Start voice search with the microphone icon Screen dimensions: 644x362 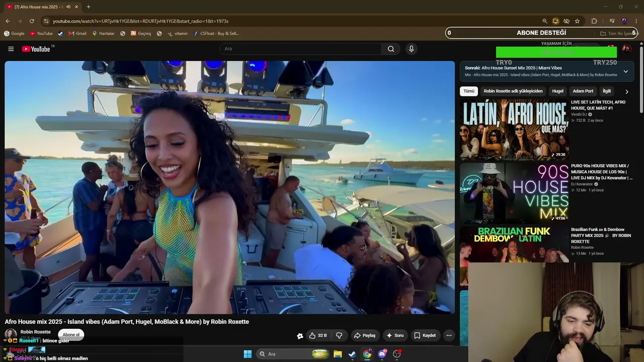411,49
